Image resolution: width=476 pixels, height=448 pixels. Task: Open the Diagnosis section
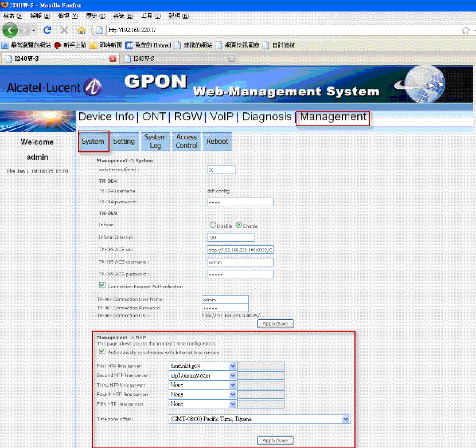(x=267, y=117)
